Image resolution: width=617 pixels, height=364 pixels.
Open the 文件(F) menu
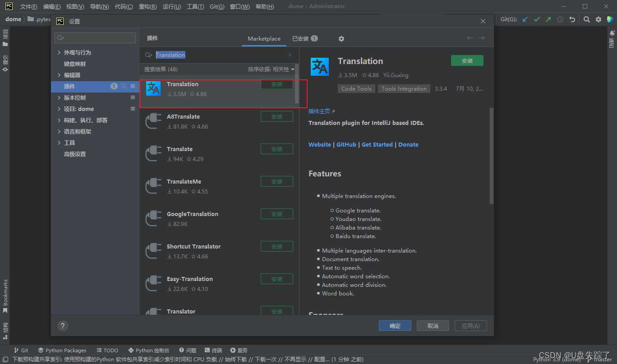(28, 7)
